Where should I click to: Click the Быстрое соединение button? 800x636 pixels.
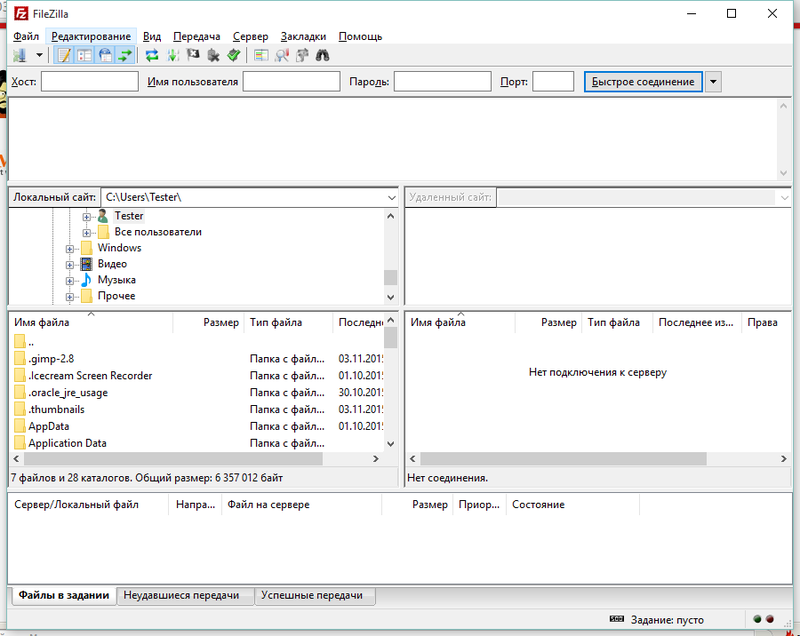point(643,82)
